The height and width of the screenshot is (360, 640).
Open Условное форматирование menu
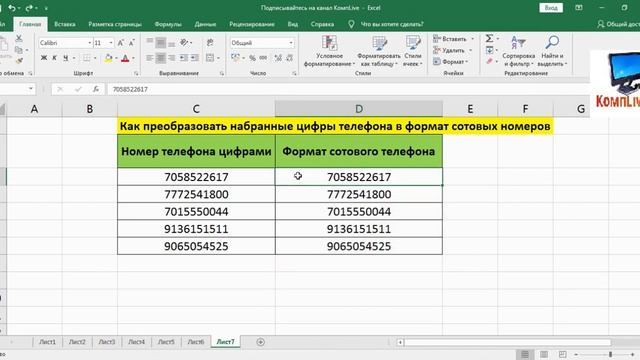tap(329, 51)
